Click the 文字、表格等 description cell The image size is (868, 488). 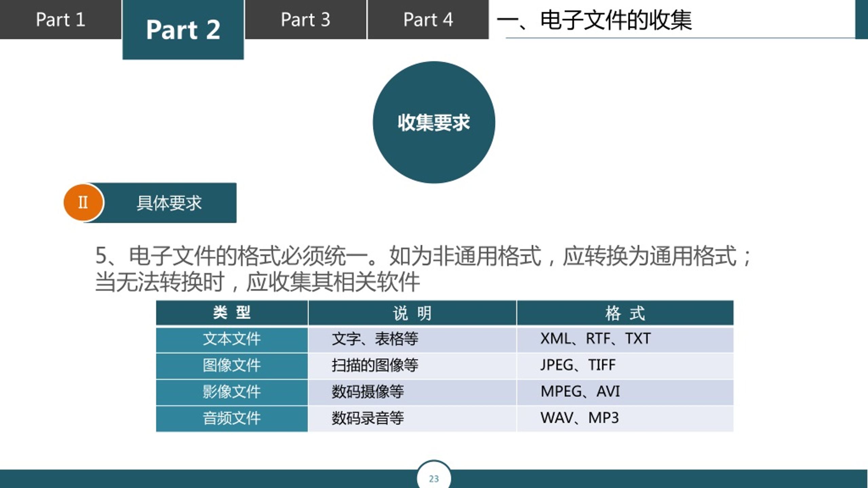click(x=412, y=339)
